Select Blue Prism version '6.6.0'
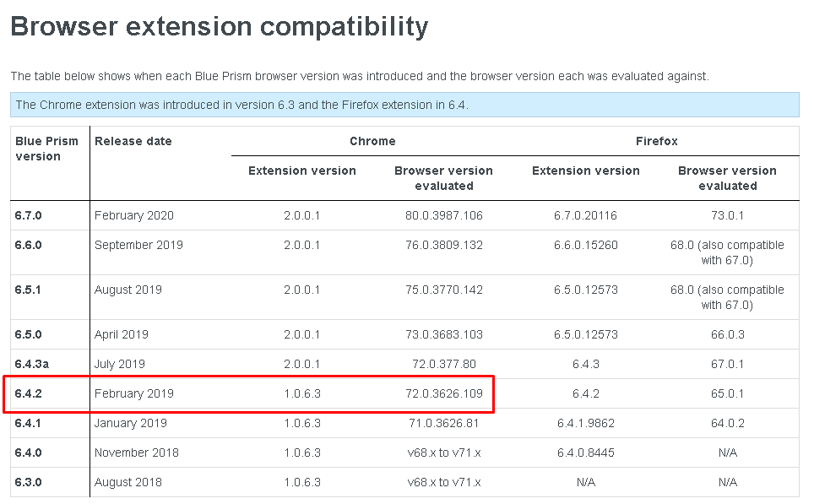The height and width of the screenshot is (504, 814). 28,245
